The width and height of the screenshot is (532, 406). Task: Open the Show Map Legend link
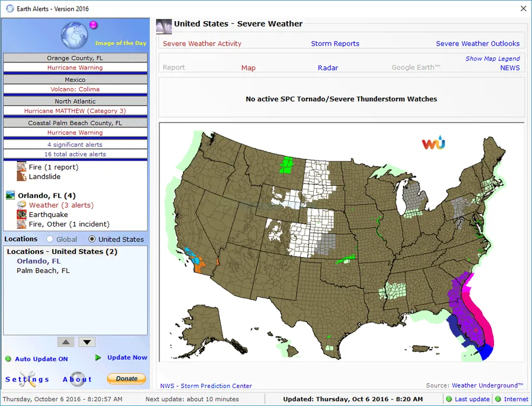point(492,59)
